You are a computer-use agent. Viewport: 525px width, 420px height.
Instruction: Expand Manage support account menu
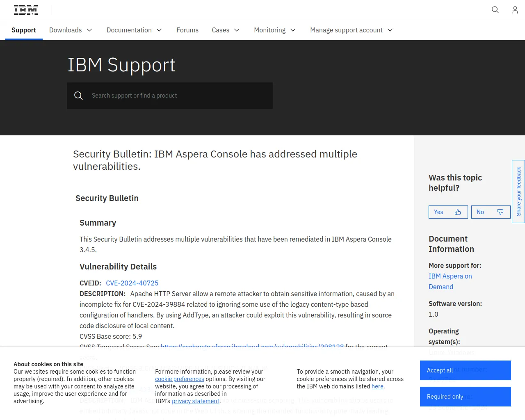(352, 30)
